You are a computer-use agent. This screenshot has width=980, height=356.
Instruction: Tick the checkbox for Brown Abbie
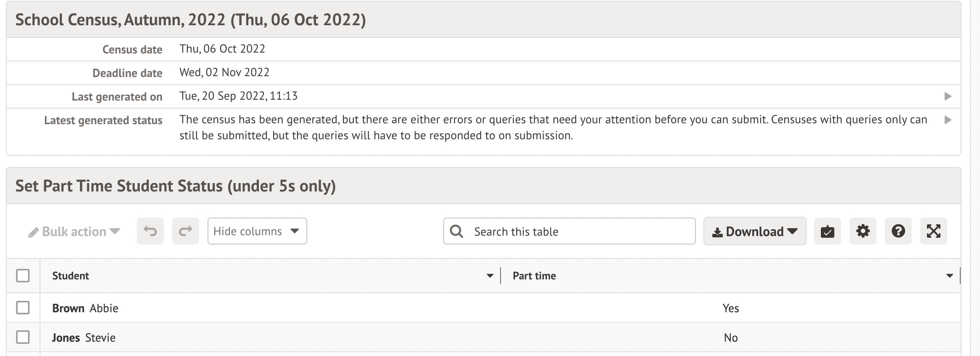(23, 308)
